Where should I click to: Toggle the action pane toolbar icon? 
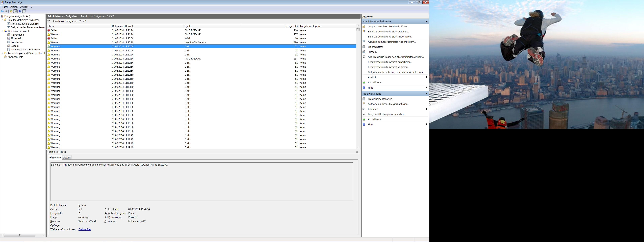[24, 11]
